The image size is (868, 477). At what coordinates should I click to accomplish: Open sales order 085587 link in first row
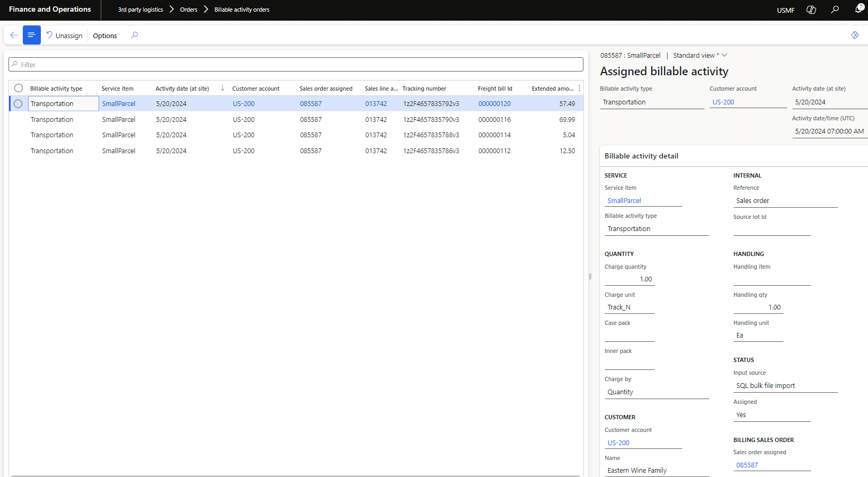click(311, 104)
